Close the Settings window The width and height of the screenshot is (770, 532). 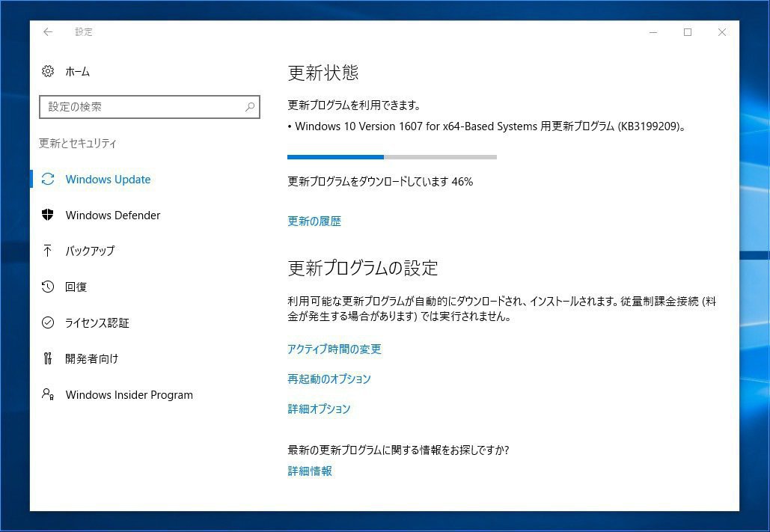point(722,32)
